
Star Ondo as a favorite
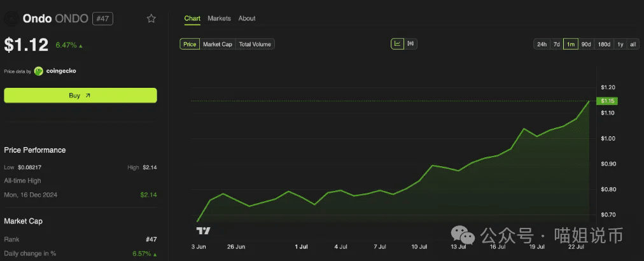(x=151, y=18)
